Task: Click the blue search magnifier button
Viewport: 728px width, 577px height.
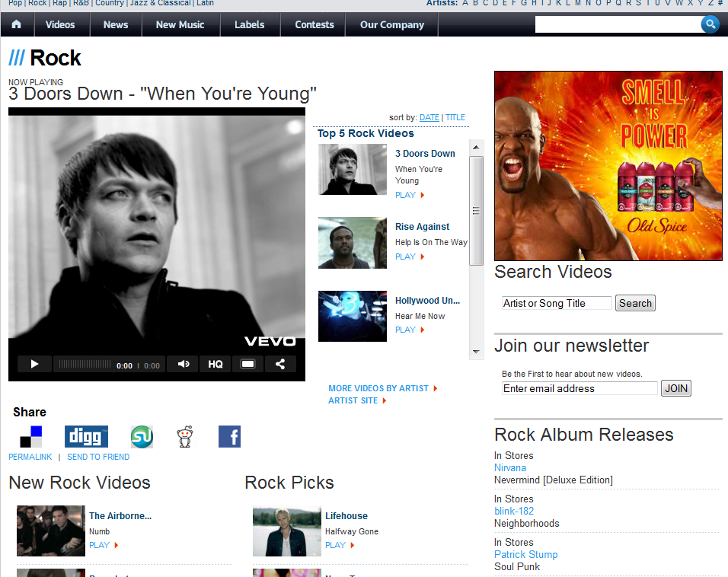Action: [710, 24]
